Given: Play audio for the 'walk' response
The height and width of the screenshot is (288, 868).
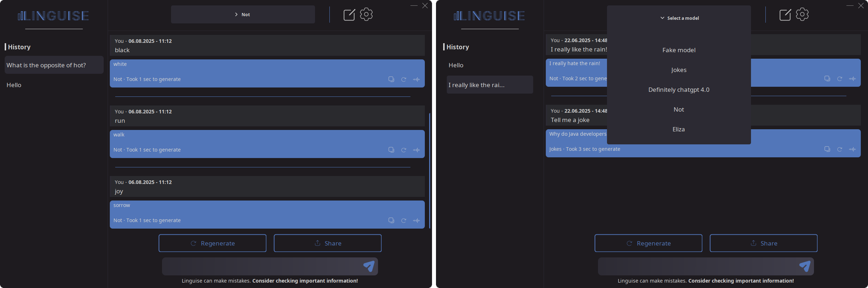Looking at the screenshot, I should pyautogui.click(x=416, y=150).
